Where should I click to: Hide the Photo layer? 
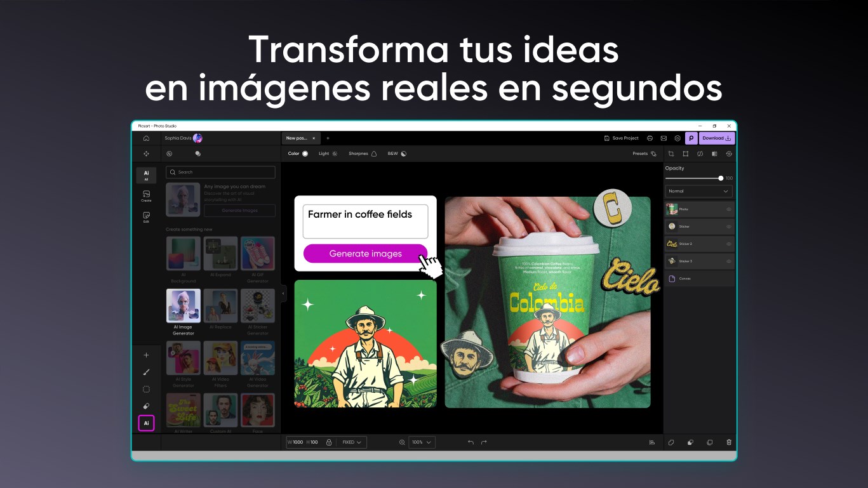(x=728, y=209)
